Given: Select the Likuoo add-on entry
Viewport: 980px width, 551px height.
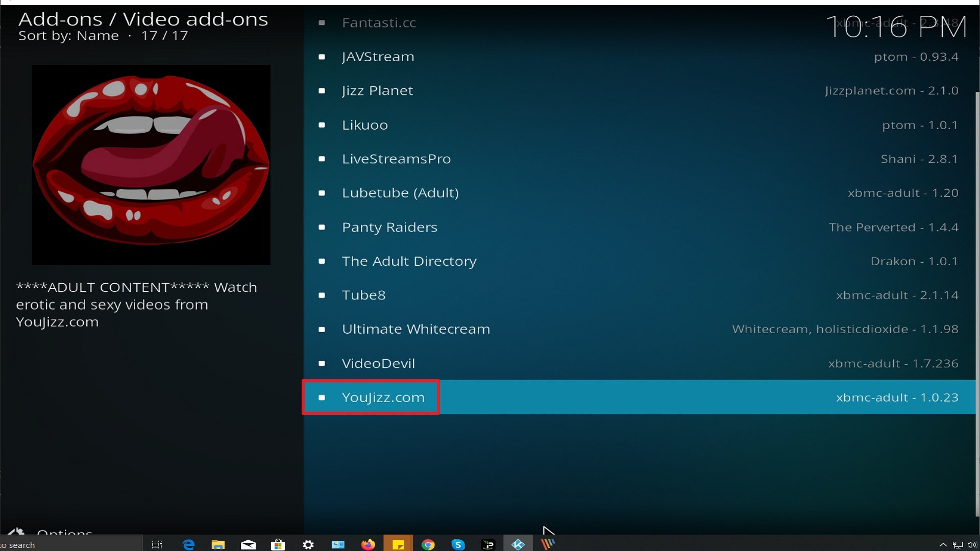Looking at the screenshot, I should tap(639, 125).
